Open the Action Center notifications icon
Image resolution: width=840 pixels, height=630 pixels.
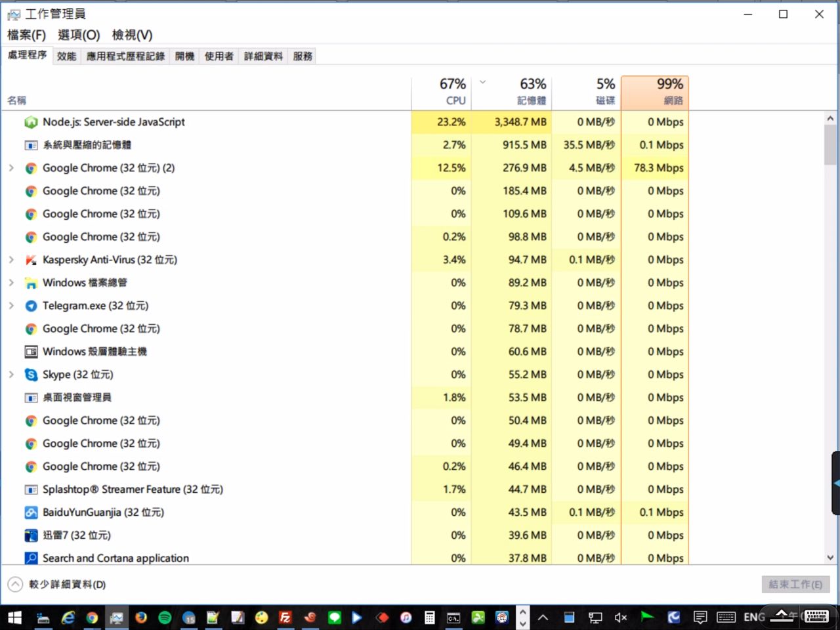pos(700,618)
